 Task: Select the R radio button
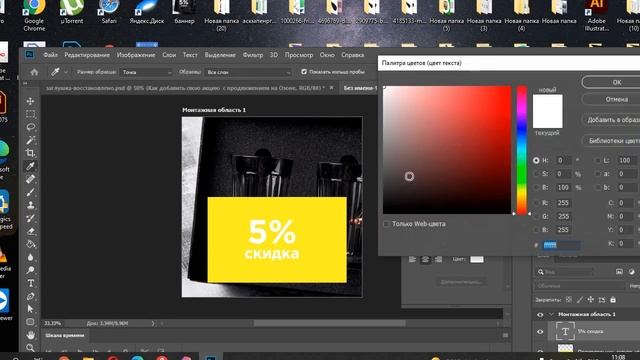click(536, 203)
